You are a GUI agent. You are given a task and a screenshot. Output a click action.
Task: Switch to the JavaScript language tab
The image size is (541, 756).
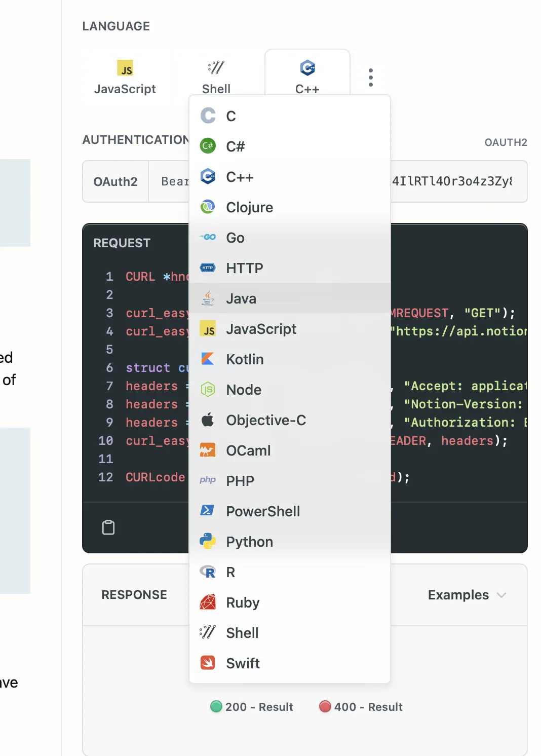click(x=125, y=77)
